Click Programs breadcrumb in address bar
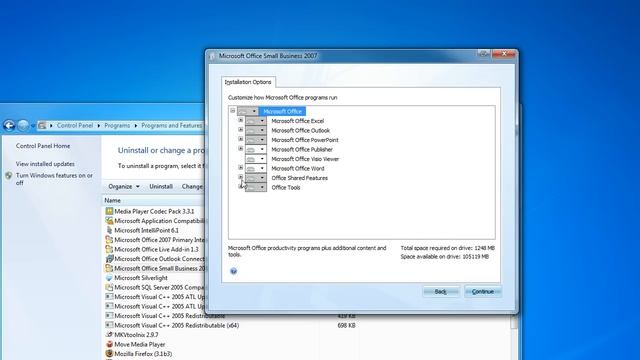The height and width of the screenshot is (360, 640). point(117,125)
